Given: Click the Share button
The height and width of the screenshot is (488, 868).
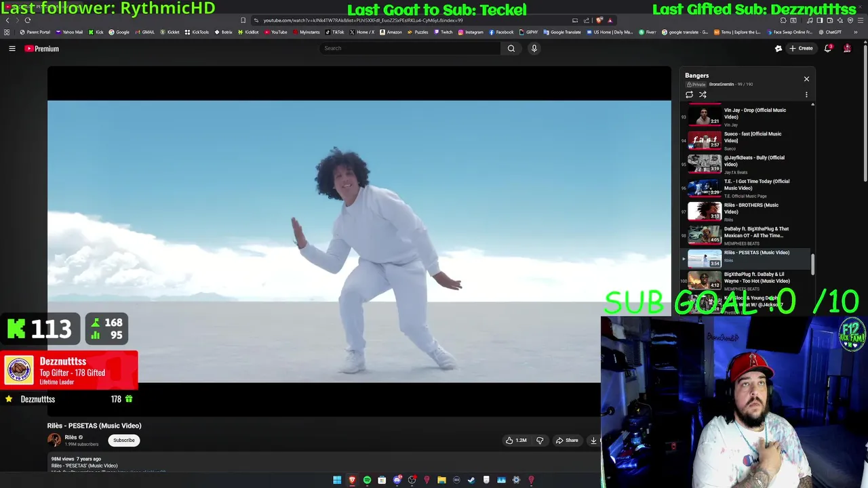Looking at the screenshot, I should (x=567, y=441).
